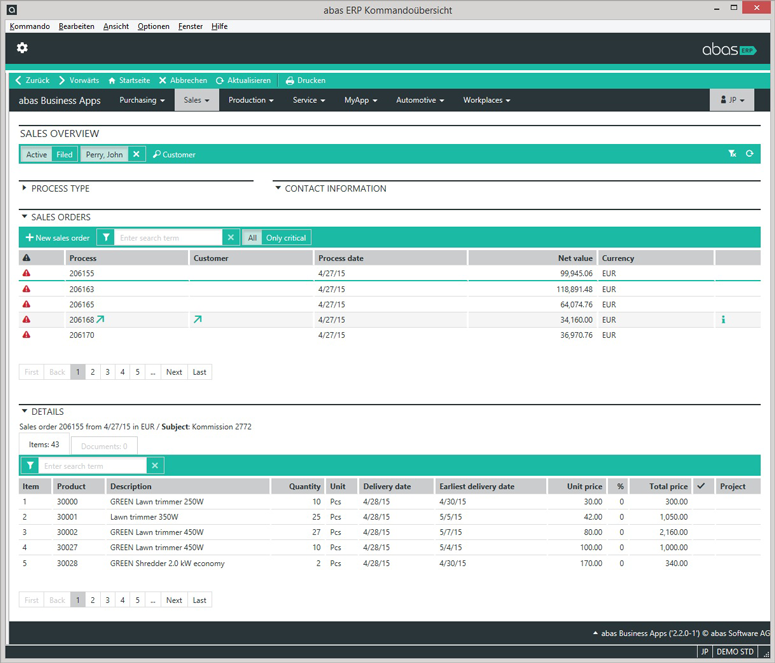Toggle the Active filter

coord(37,154)
